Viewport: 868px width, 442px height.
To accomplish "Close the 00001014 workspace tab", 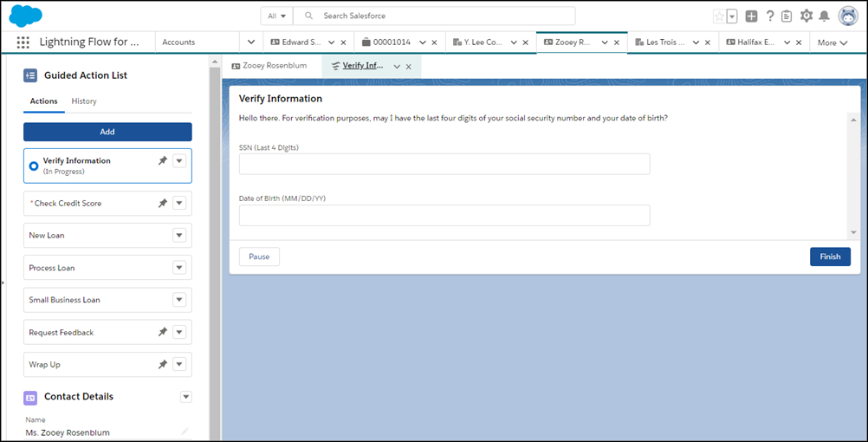I will (434, 42).
